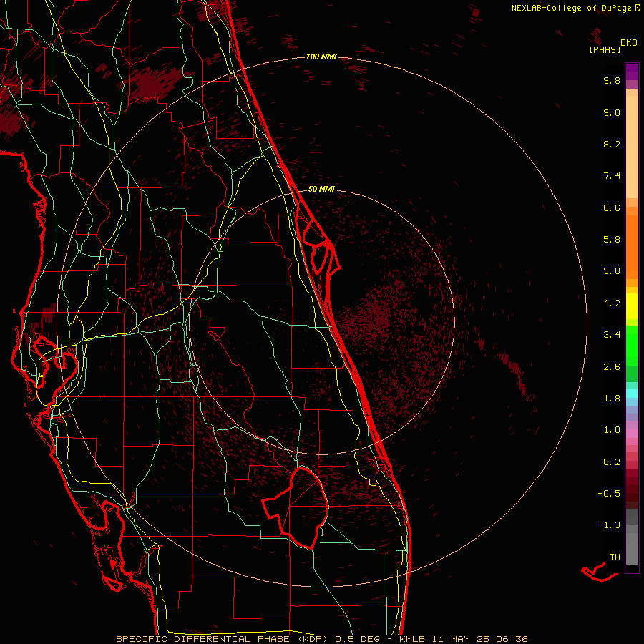
Task: Click the bright green color bar segment
Action: 632,346
